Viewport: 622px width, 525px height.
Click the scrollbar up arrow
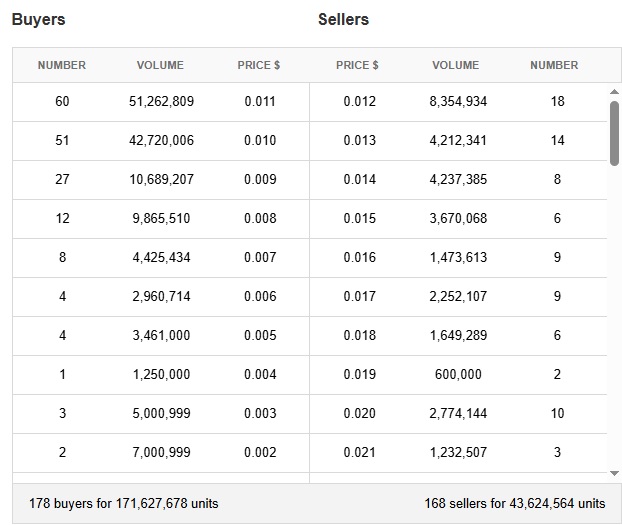pyautogui.click(x=614, y=92)
